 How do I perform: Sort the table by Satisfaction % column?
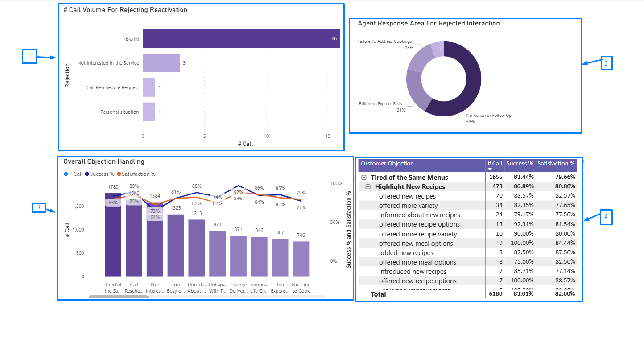click(x=556, y=163)
